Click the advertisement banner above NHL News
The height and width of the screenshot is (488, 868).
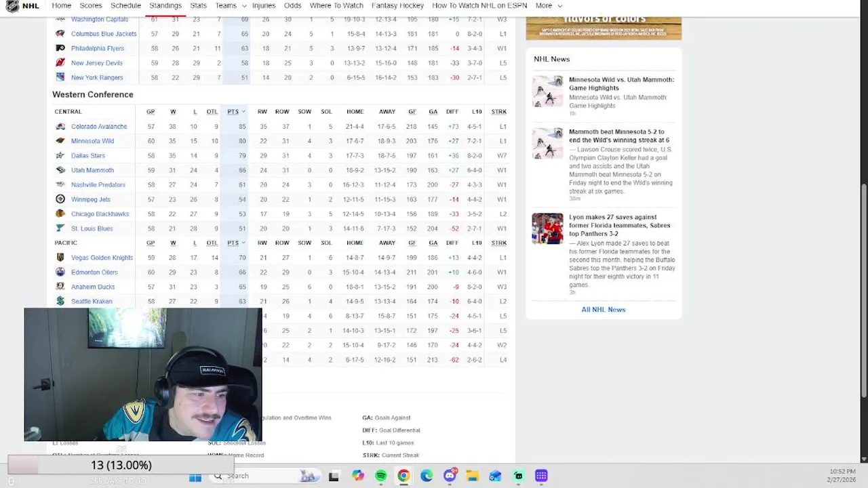point(604,27)
